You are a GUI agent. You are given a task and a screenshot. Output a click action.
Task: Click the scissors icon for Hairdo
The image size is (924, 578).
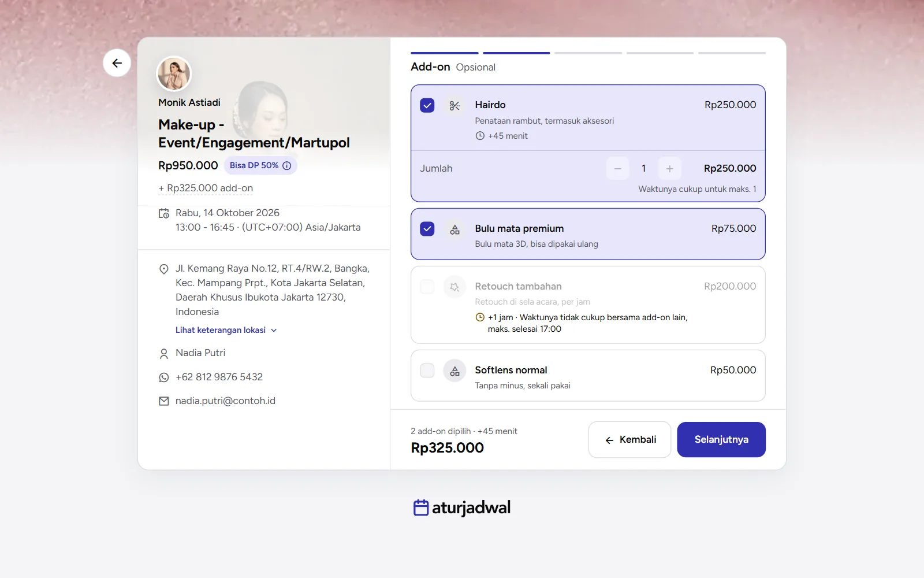tap(454, 106)
